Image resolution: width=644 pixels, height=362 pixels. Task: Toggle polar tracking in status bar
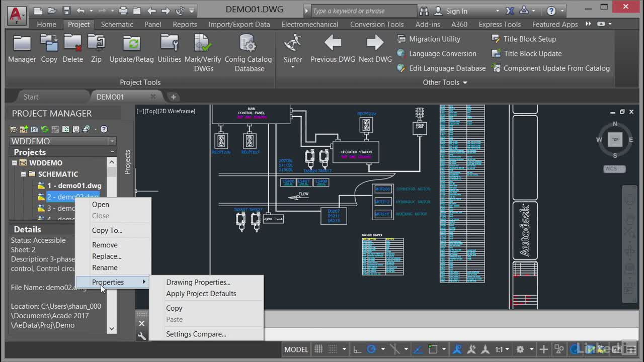371,349
